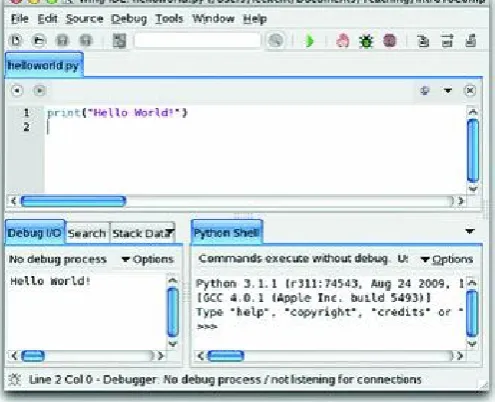Click the "Commands execute without debug" text
This screenshot has width=495, height=402.
point(293,259)
